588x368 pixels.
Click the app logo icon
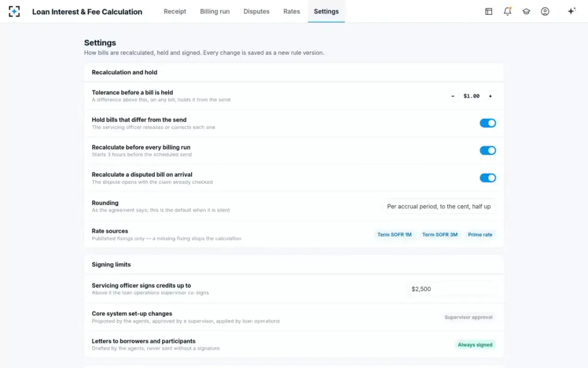[14, 11]
